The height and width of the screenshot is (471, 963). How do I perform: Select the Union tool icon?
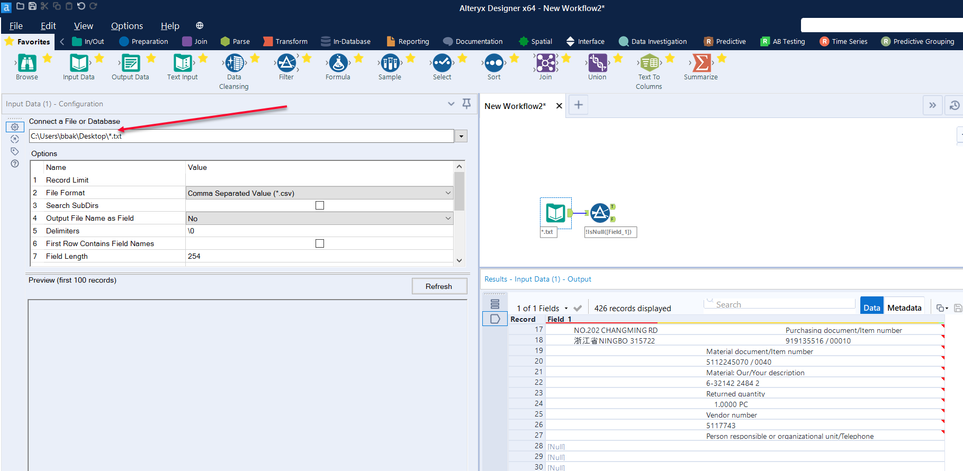pyautogui.click(x=597, y=63)
